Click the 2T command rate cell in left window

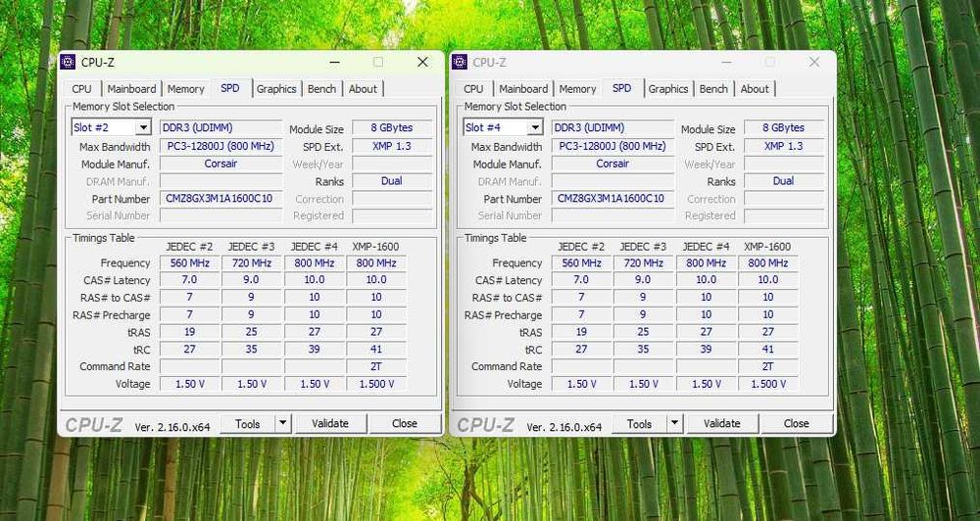click(376, 366)
